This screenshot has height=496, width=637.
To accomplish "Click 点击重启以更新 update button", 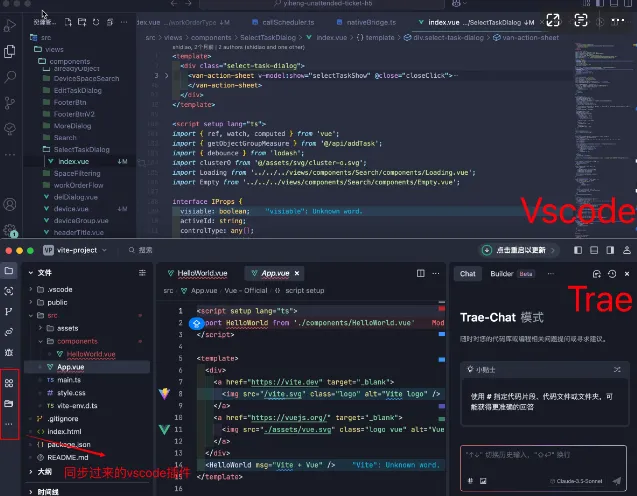I will coord(518,250).
